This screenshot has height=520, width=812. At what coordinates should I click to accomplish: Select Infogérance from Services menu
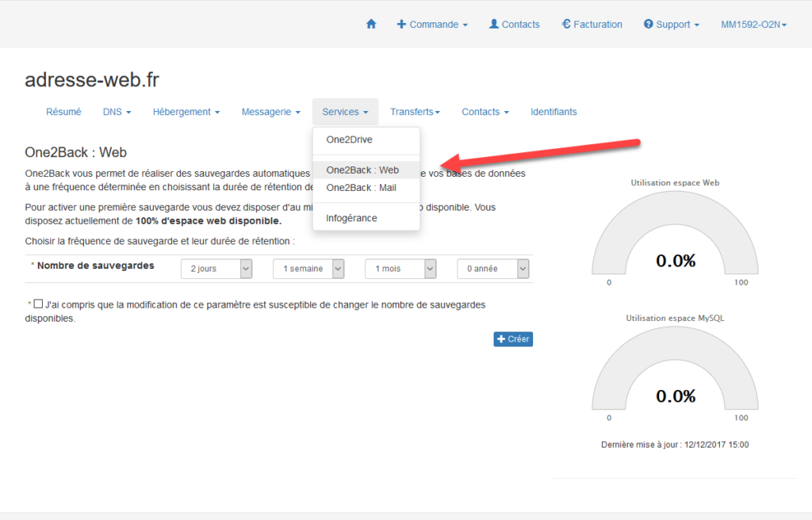click(366, 219)
